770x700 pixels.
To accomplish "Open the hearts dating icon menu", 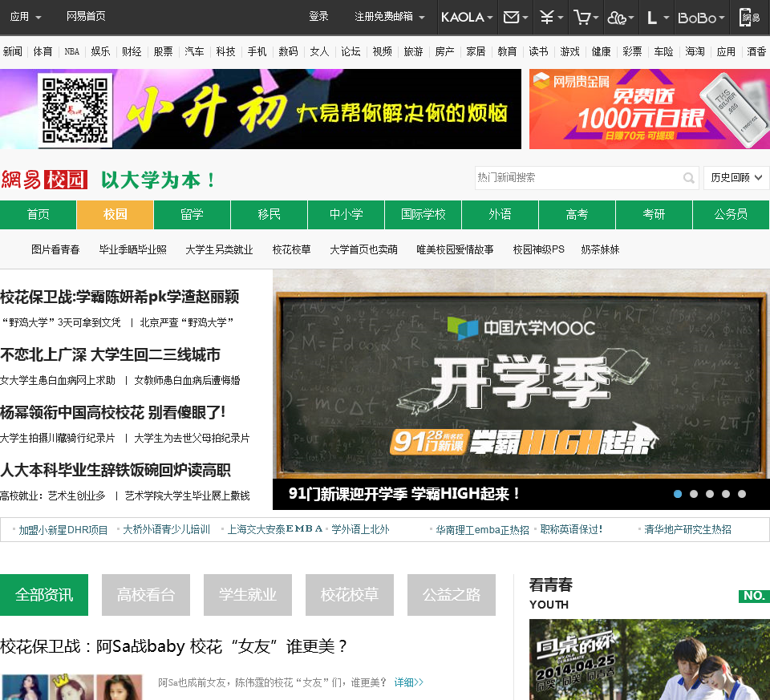I will pos(620,17).
